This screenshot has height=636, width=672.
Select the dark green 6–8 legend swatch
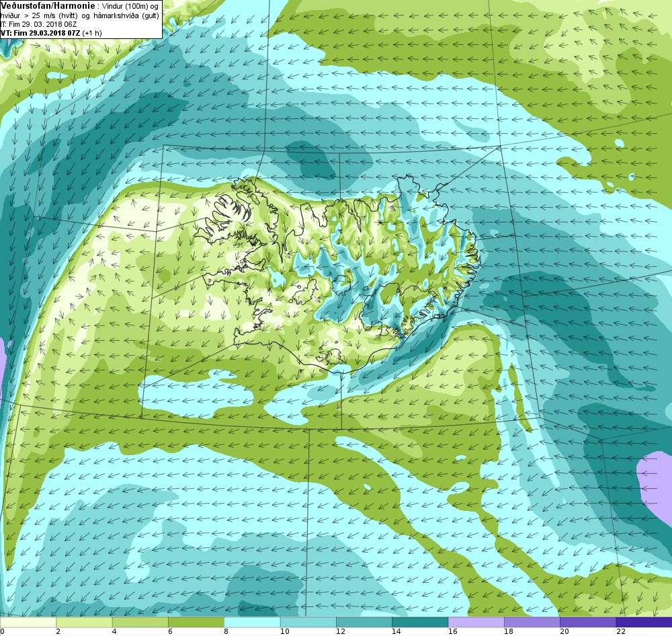(196, 622)
